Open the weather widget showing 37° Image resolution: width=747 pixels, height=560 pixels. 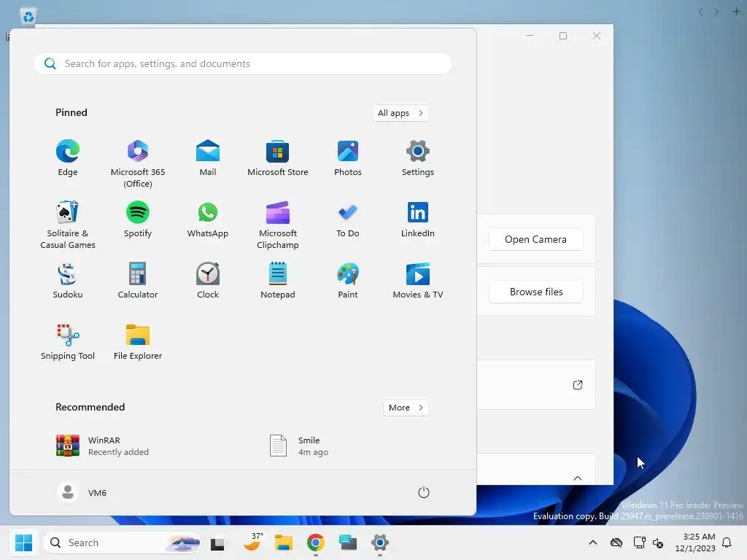(253, 542)
